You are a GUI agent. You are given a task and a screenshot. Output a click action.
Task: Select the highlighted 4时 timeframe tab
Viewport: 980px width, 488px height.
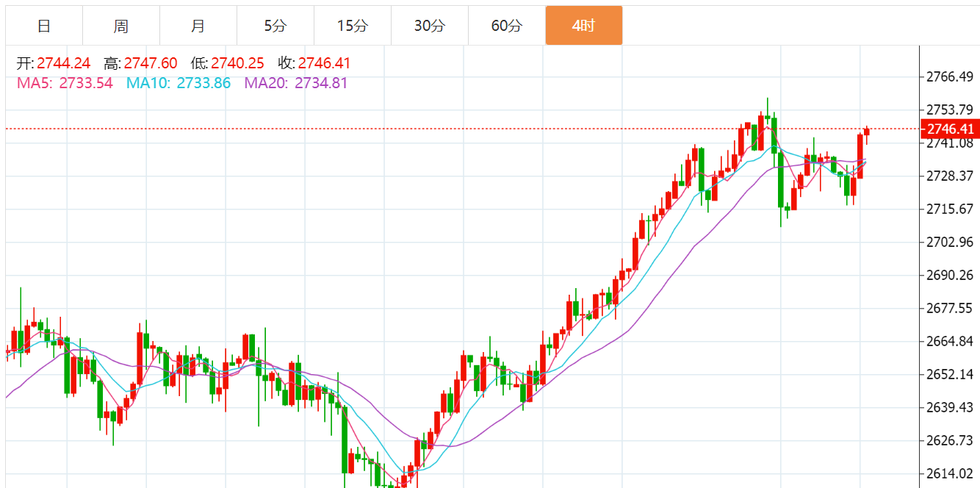pyautogui.click(x=584, y=26)
